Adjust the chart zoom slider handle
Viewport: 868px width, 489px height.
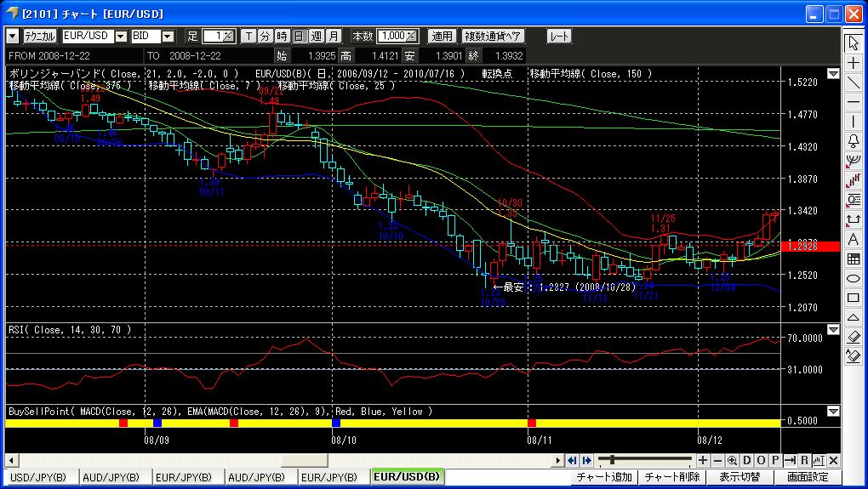pyautogui.click(x=612, y=460)
